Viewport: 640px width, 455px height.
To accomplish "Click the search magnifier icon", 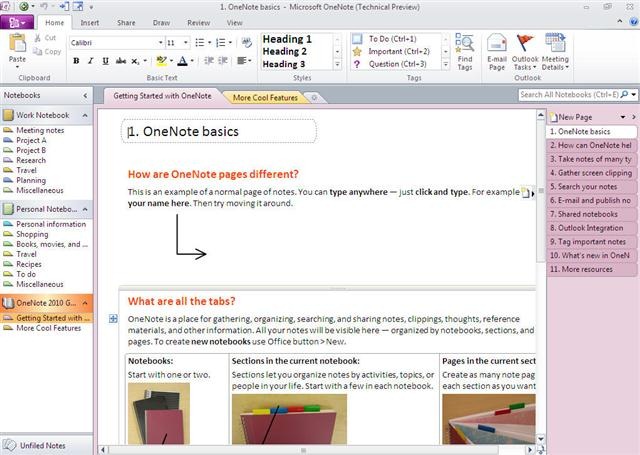I will [x=624, y=95].
